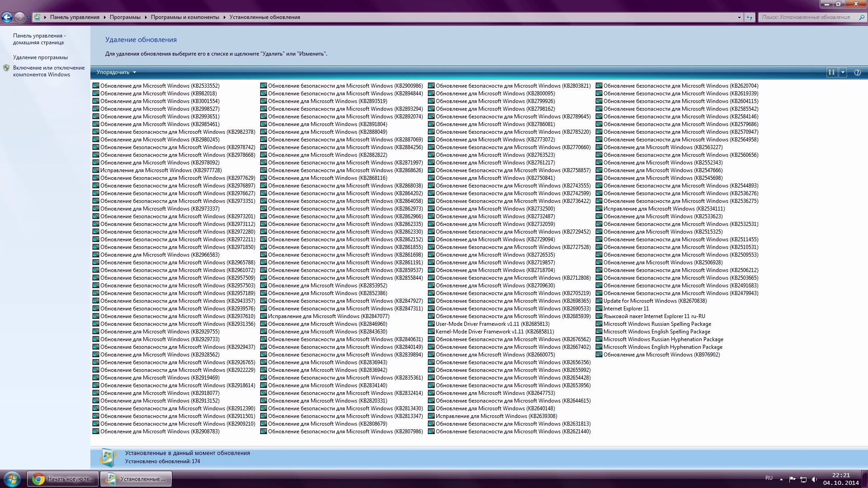Click icon of Internet Explorer 11 entry
Screen dimensions: 868x488
[599, 309]
